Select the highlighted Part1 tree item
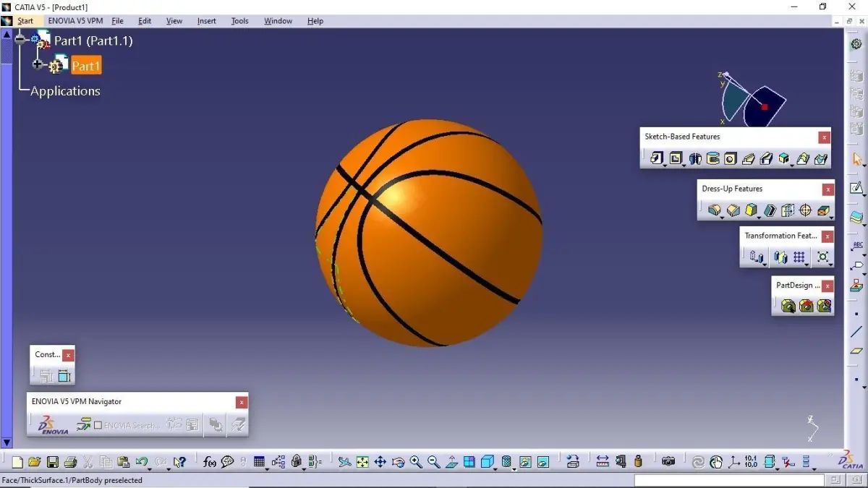This screenshot has height=488, width=868. [86, 66]
